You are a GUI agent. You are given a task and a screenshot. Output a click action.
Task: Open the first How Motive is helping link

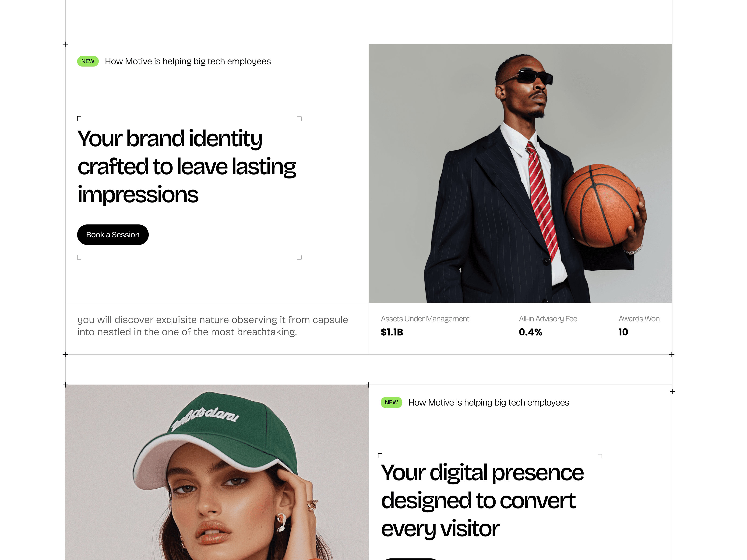tap(188, 61)
